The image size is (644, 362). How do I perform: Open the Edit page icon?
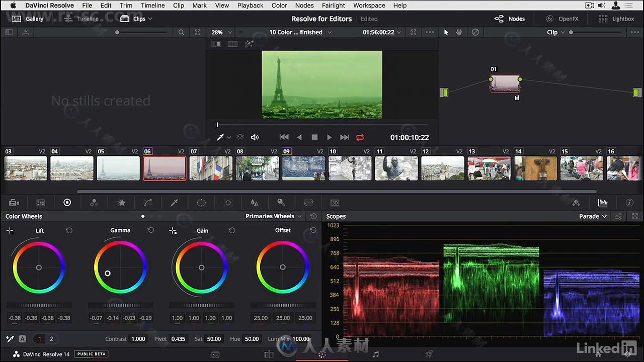[269, 354]
